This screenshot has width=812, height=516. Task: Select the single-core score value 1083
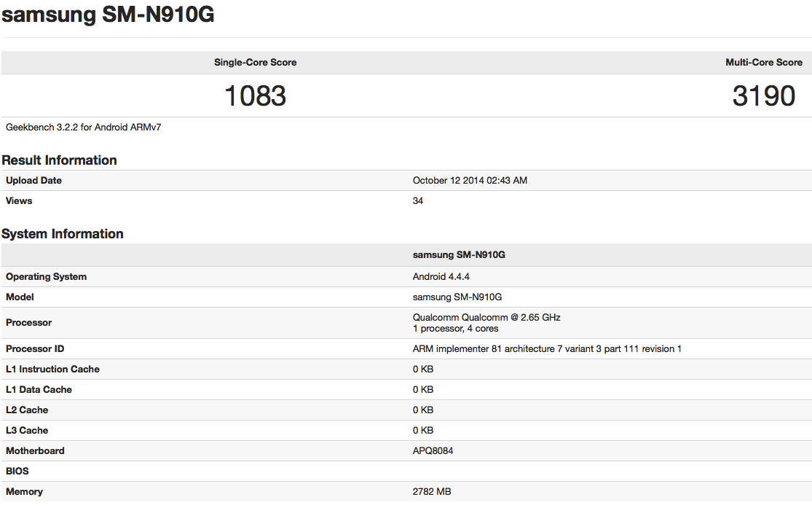(255, 96)
